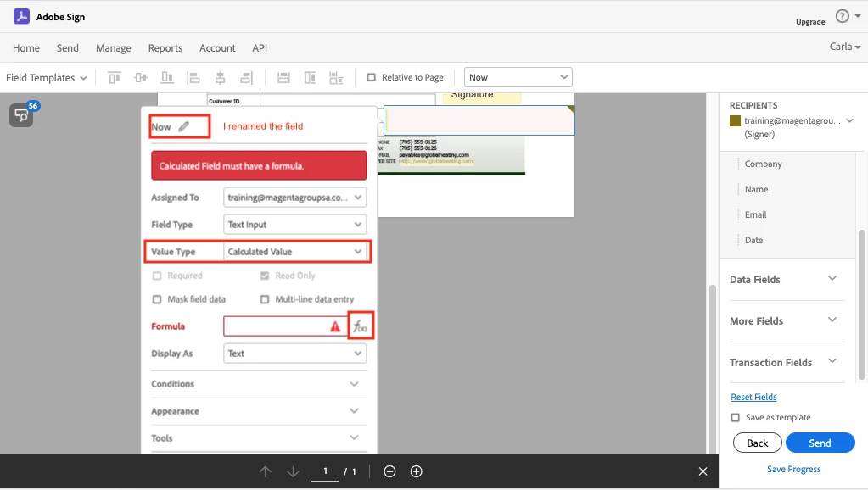Click the red warning icon in Formula field
868x490 pixels.
coord(335,326)
